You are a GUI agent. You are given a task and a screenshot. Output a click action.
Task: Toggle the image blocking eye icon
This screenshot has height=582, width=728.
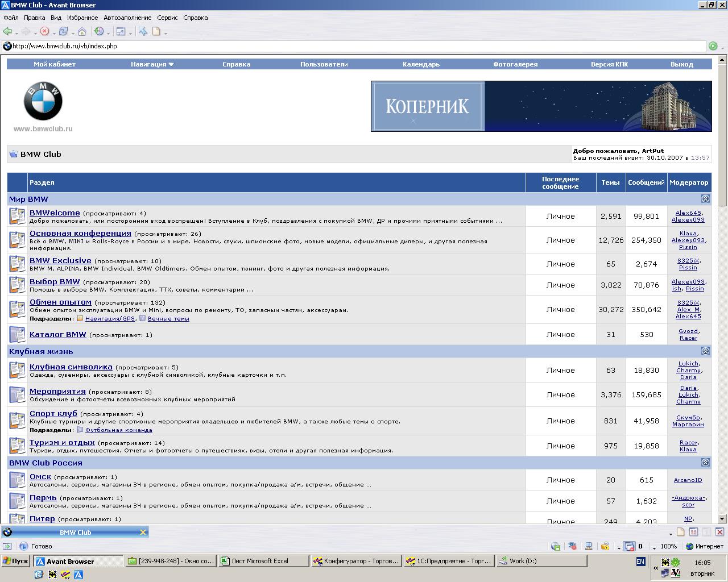tap(572, 546)
